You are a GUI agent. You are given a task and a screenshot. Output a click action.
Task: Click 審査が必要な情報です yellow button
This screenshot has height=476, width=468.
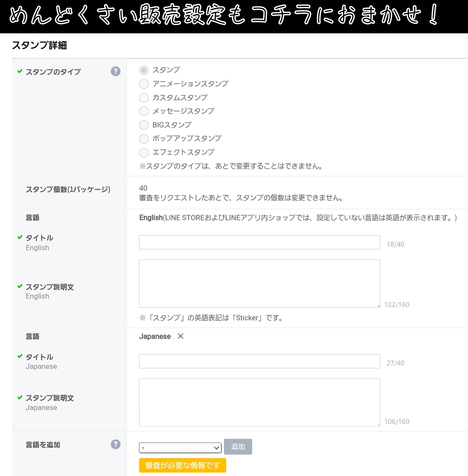point(183,465)
